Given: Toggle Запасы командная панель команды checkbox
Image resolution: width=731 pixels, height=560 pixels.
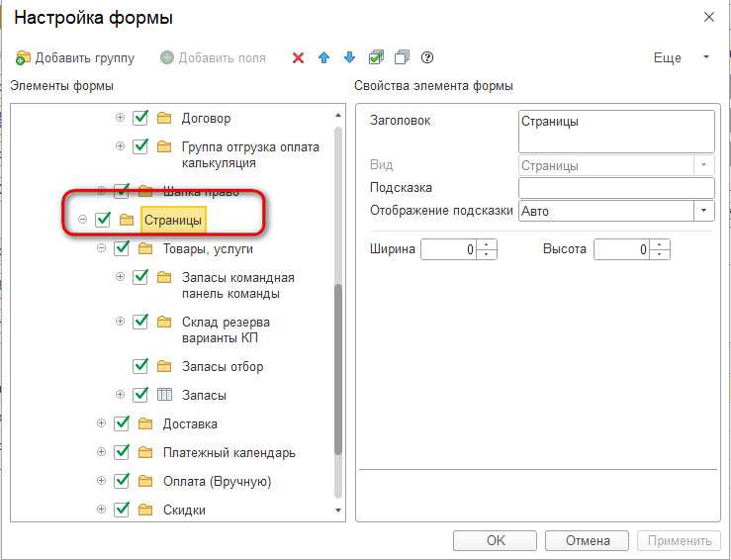Looking at the screenshot, I should (x=140, y=277).
